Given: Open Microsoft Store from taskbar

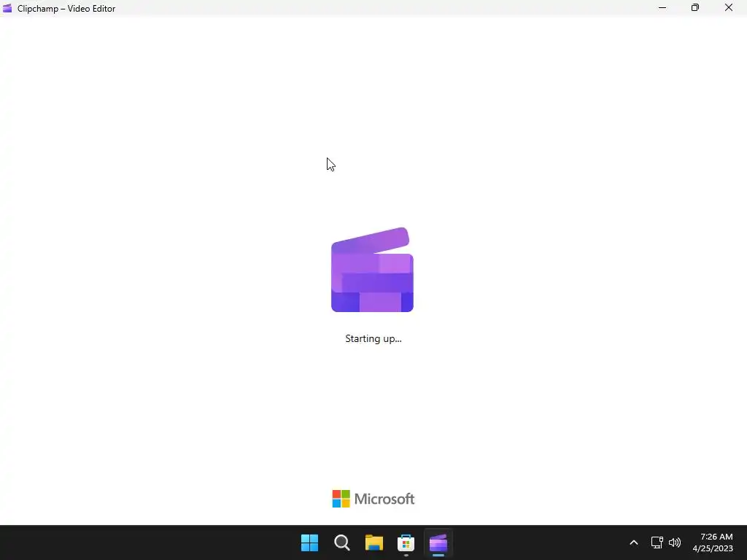Looking at the screenshot, I should tap(406, 542).
